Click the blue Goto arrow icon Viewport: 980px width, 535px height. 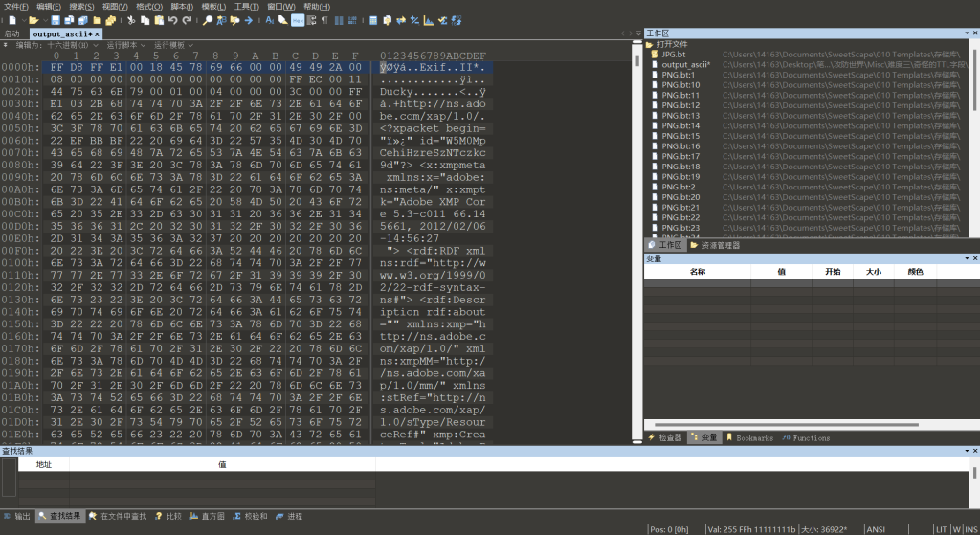pos(249,19)
